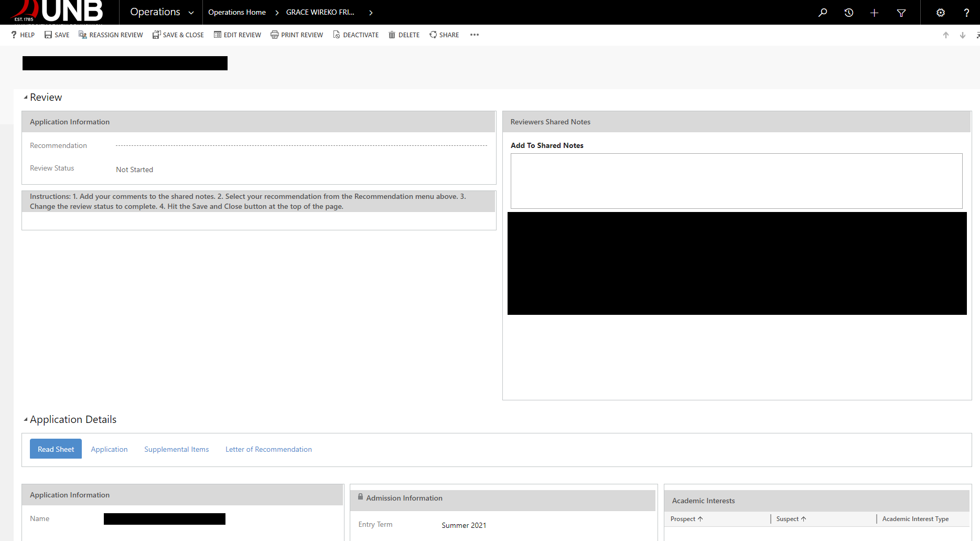Click the Add To Shared Notes text box
The width and height of the screenshot is (980, 541).
point(736,181)
